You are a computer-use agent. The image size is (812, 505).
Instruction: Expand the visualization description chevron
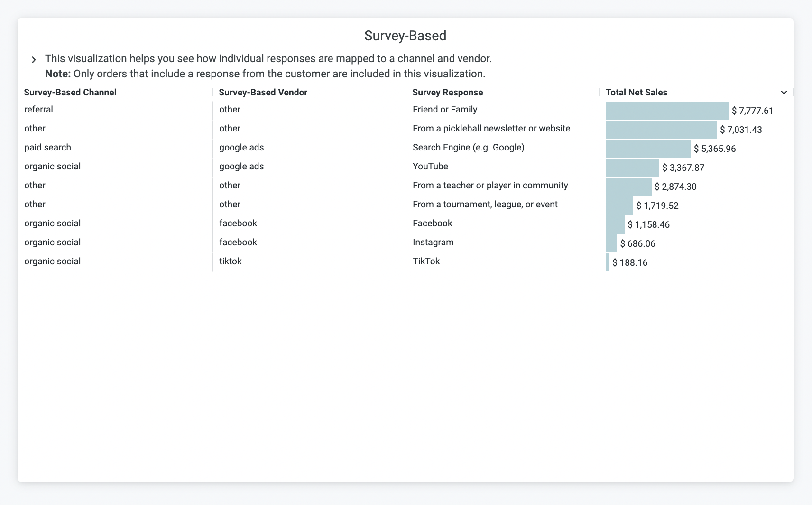coord(34,60)
